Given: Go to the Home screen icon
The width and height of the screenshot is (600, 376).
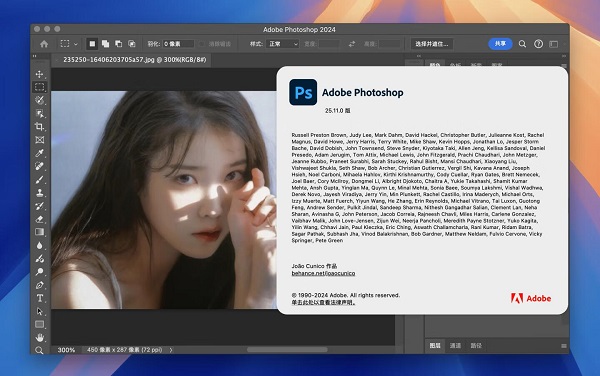Looking at the screenshot, I should pos(44,44).
